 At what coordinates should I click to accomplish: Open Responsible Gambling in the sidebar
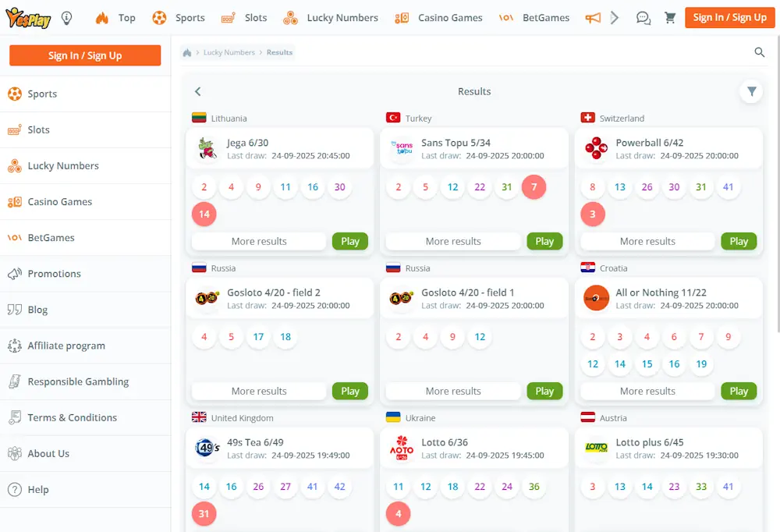pyautogui.click(x=78, y=381)
